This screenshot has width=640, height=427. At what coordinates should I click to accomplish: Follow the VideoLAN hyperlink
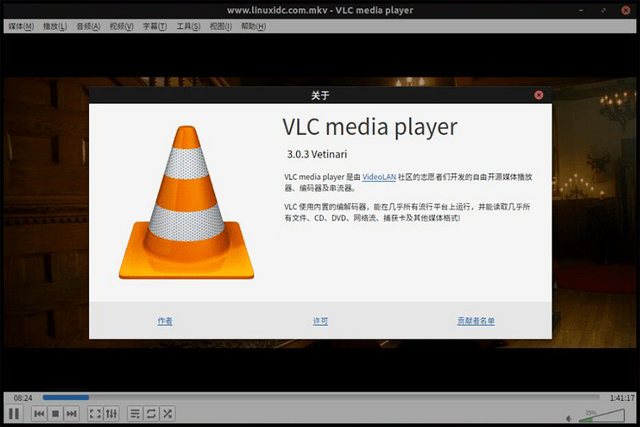(x=379, y=177)
